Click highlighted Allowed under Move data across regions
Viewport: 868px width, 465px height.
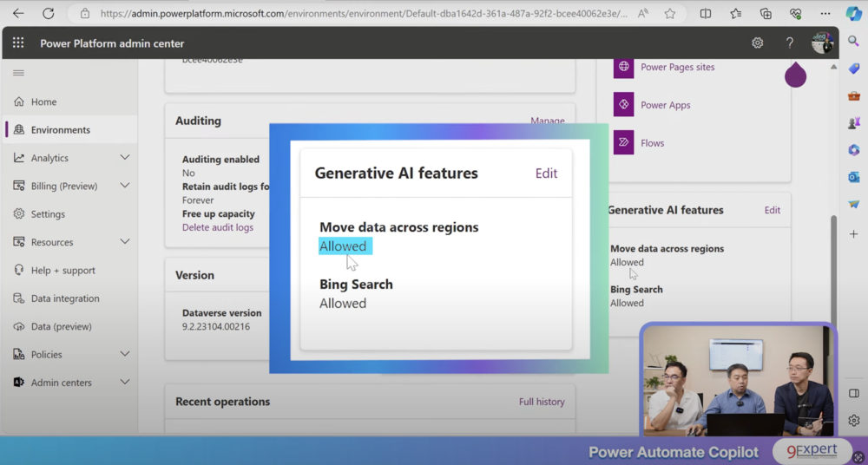coord(343,246)
